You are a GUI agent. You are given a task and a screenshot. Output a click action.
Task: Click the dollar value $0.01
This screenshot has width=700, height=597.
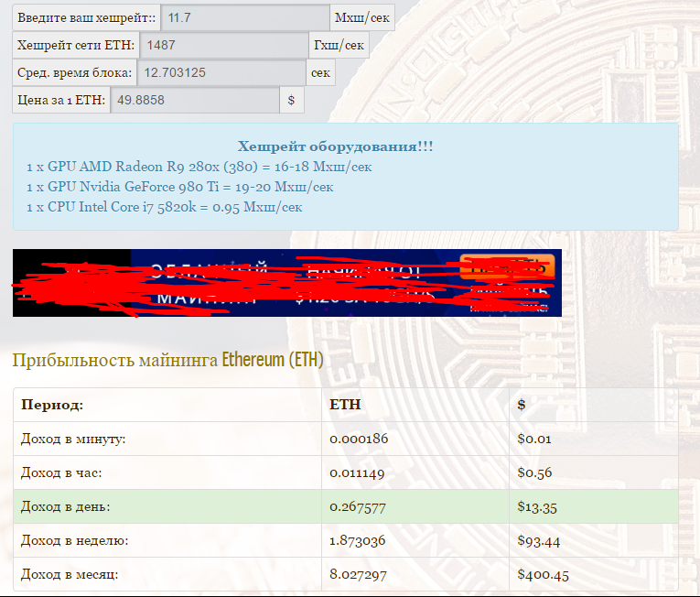(534, 439)
